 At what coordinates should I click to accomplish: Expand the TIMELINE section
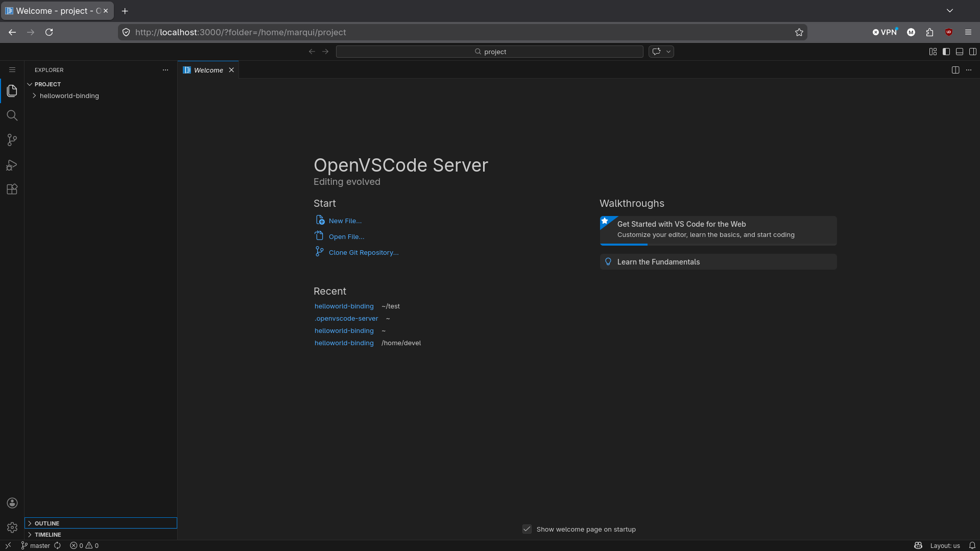pos(101,535)
